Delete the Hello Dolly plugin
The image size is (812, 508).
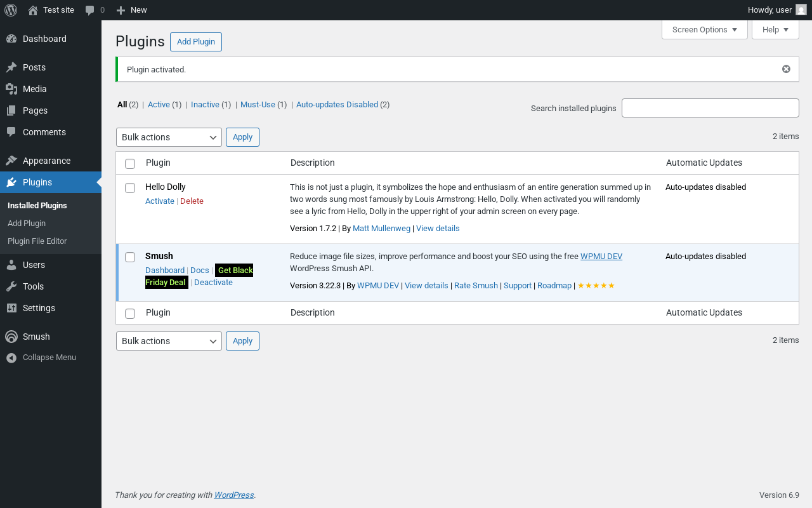(192, 201)
